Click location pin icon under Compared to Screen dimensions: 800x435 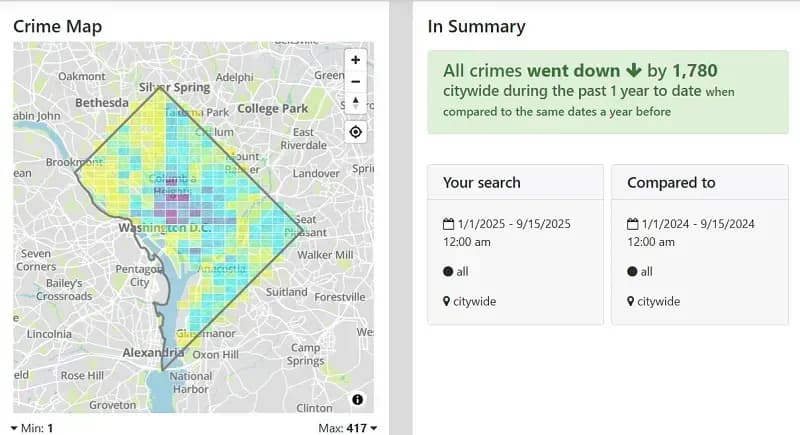coord(632,301)
